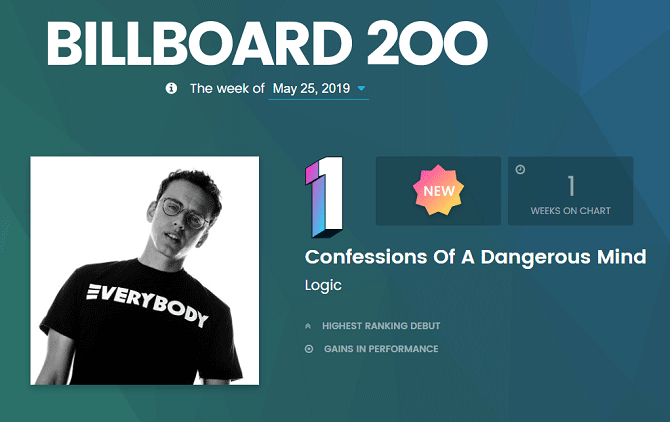This screenshot has height=422, width=670.
Task: Select the "HIGHEST RANKING DEBUT" text
Action: tap(381, 326)
